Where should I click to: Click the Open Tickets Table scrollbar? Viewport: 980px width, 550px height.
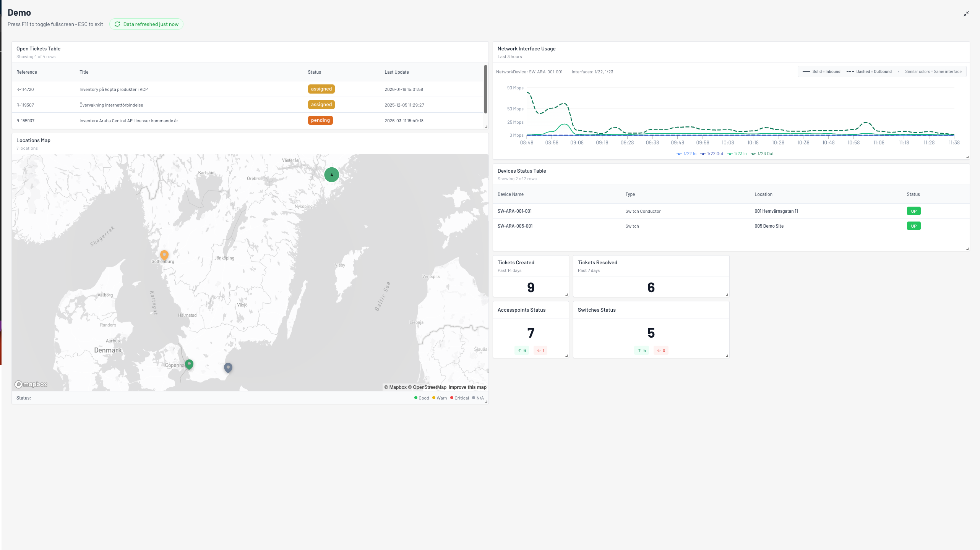(485, 89)
